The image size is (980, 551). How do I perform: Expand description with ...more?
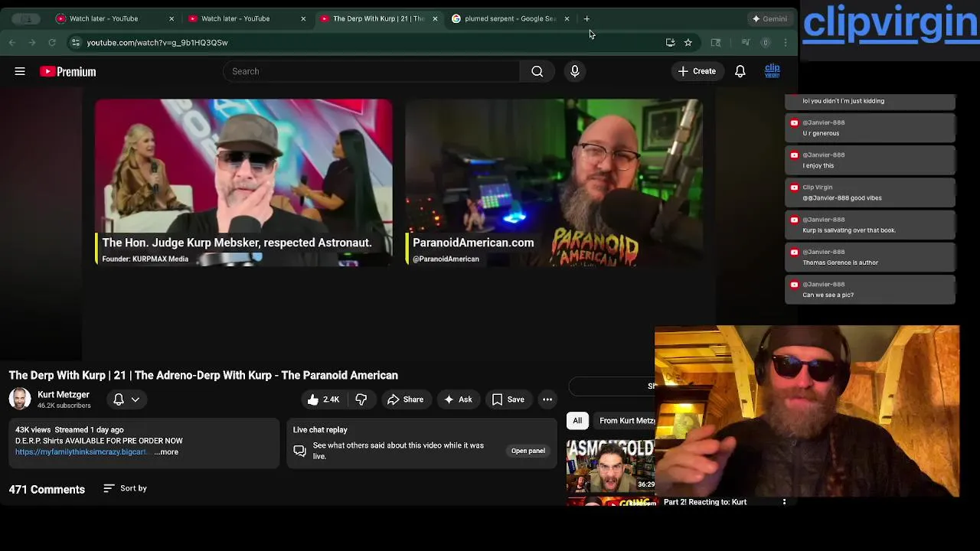point(166,452)
